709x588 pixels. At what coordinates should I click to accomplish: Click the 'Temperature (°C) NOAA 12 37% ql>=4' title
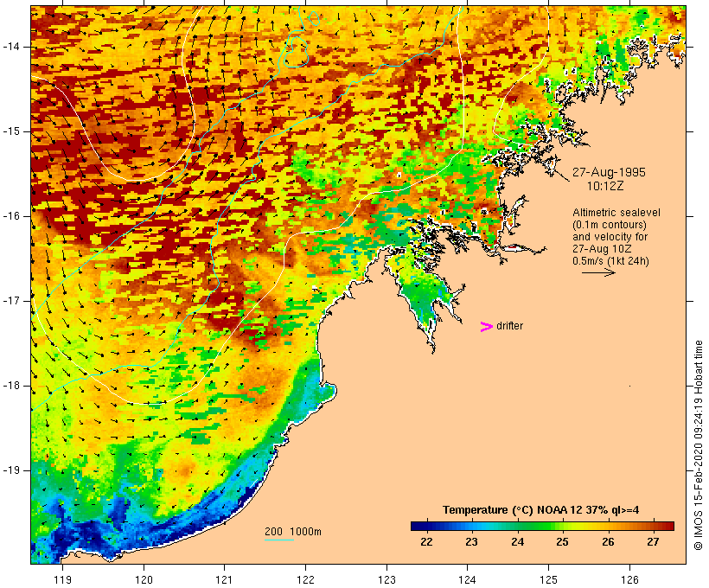click(x=540, y=510)
